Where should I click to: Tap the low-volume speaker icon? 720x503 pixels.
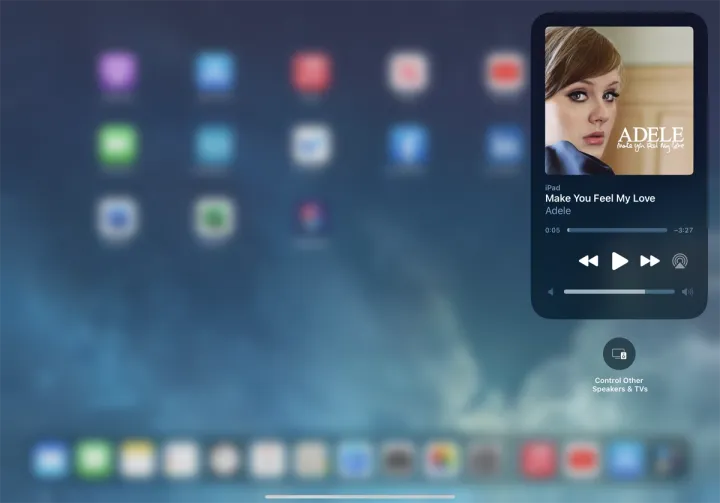[550, 292]
